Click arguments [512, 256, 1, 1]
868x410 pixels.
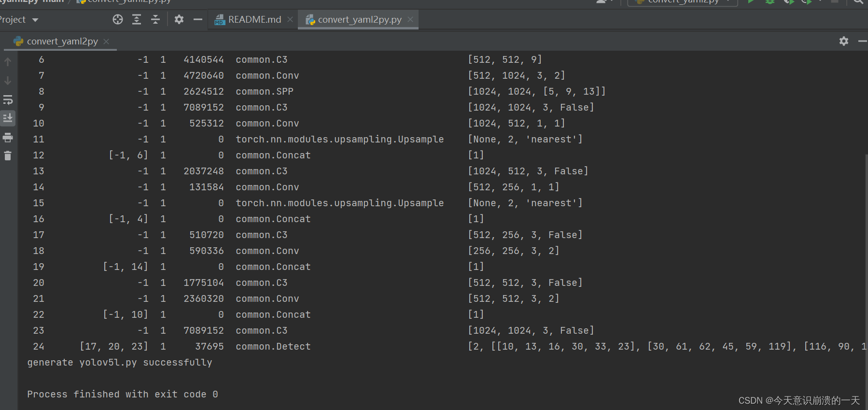click(514, 187)
